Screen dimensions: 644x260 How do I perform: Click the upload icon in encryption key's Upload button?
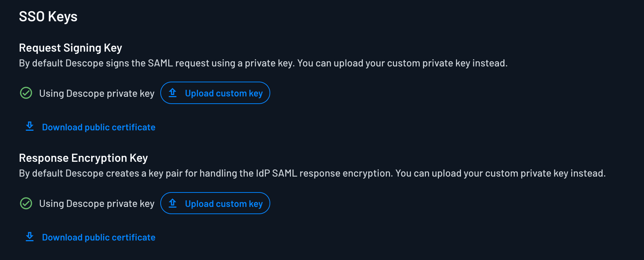pos(172,203)
